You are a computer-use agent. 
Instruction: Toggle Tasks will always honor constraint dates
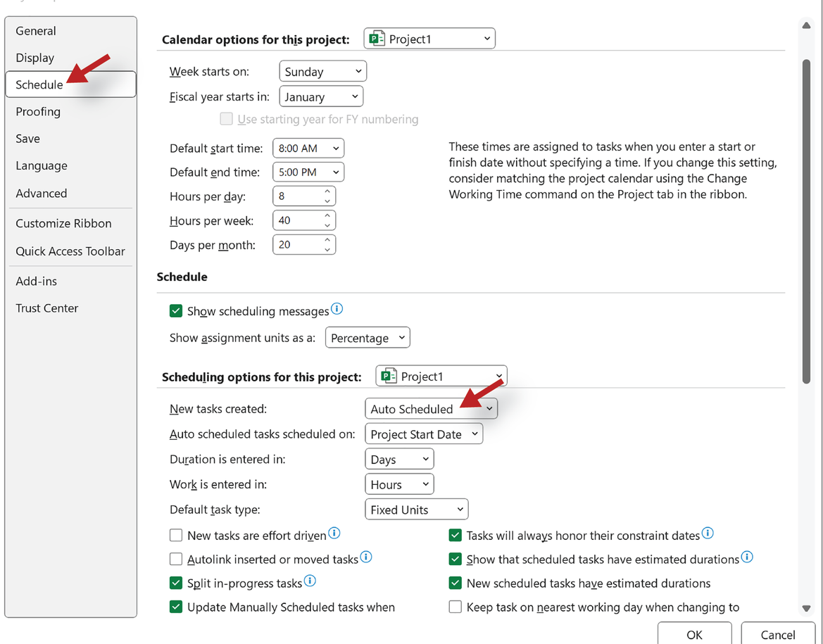(x=455, y=536)
